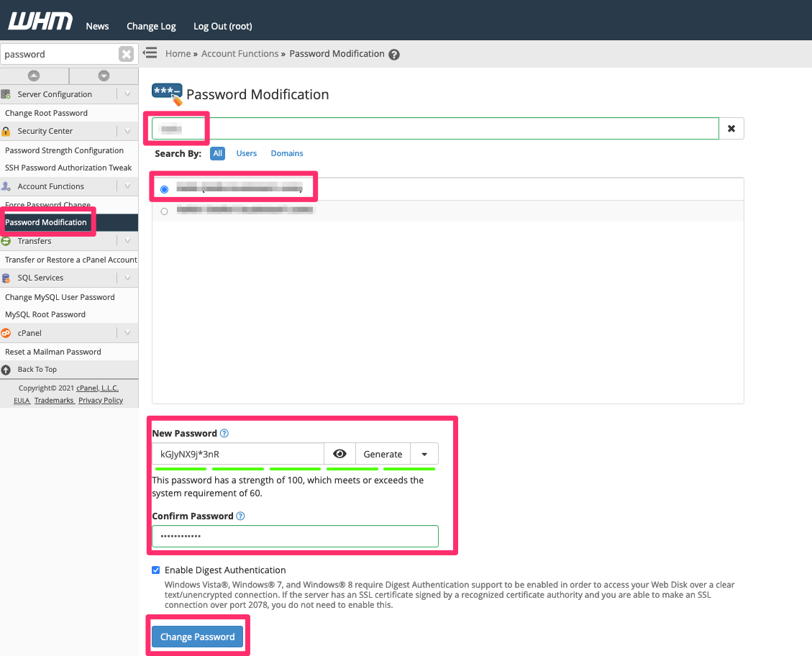The image size is (812, 656).
Task: Open MySQL Root Password
Action: (x=45, y=314)
